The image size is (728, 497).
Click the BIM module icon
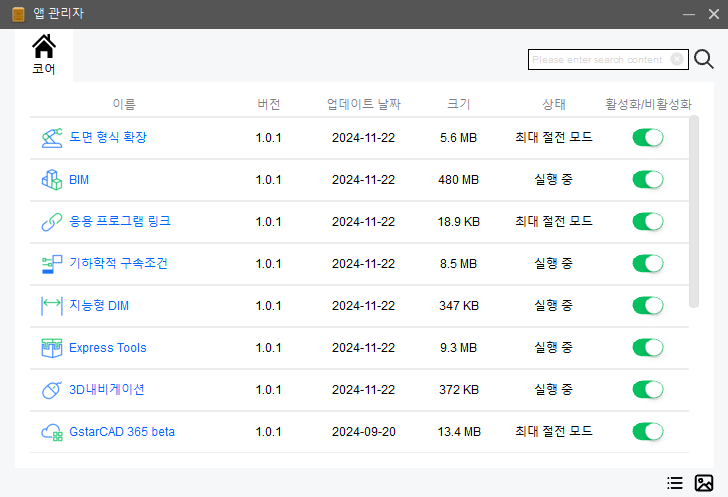[x=52, y=180]
